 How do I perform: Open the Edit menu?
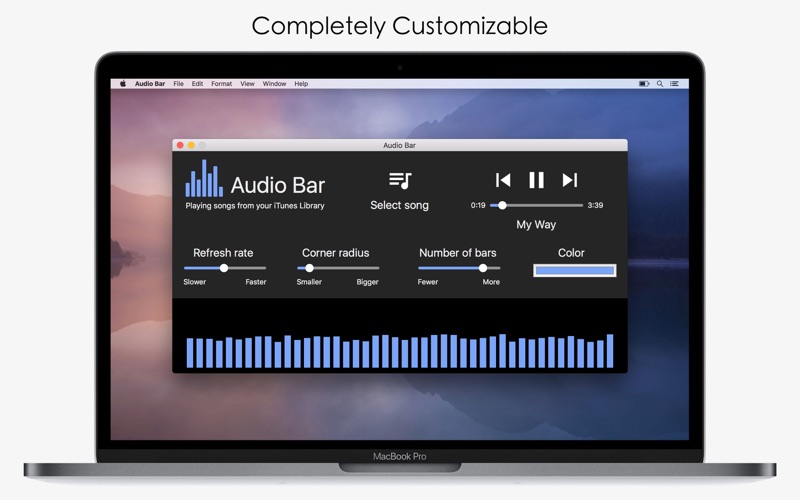pos(197,84)
